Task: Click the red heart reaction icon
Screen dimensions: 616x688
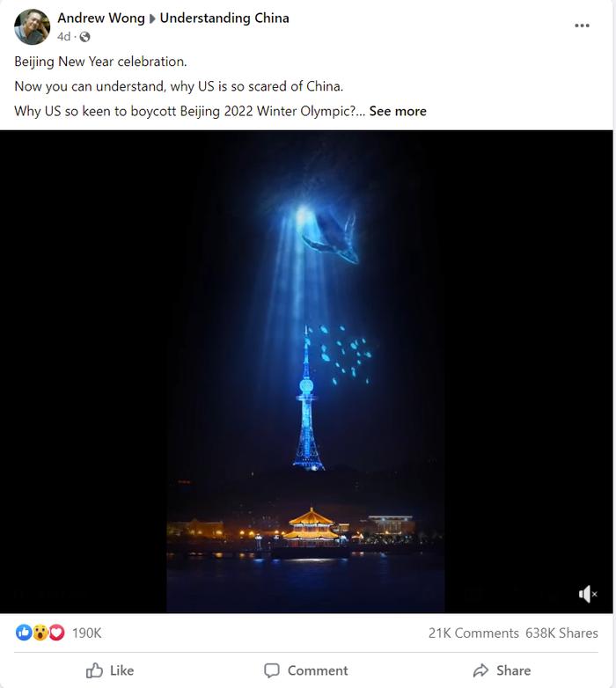Action: click(x=56, y=633)
